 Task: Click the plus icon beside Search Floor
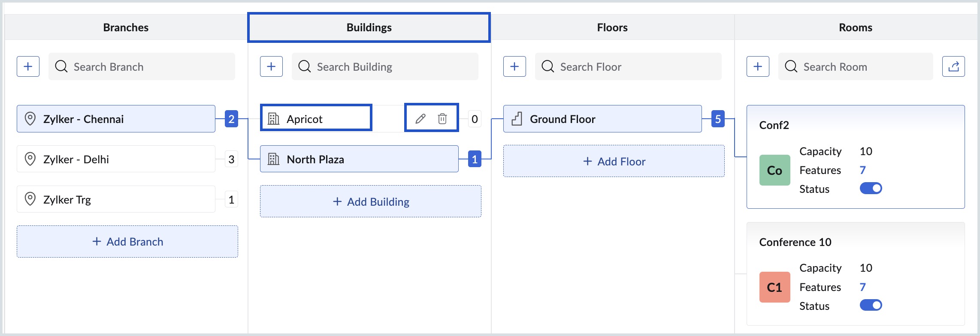(514, 66)
